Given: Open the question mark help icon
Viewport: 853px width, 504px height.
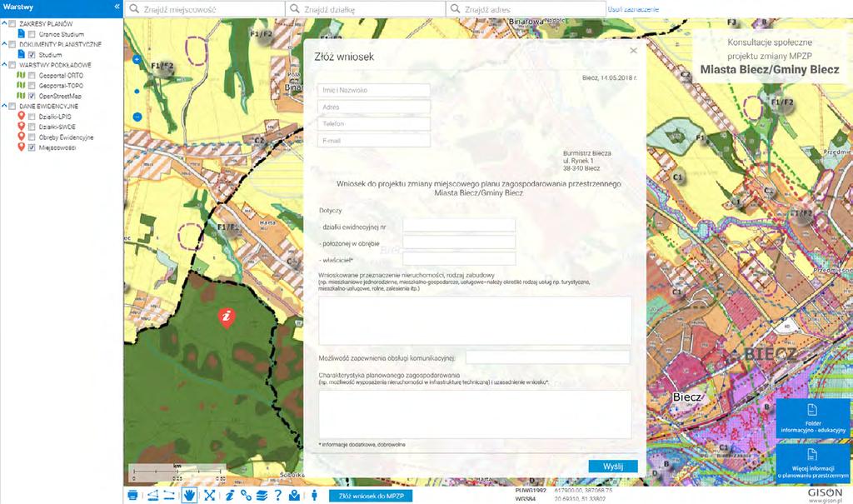Looking at the screenshot, I should pyautogui.click(x=278, y=495).
